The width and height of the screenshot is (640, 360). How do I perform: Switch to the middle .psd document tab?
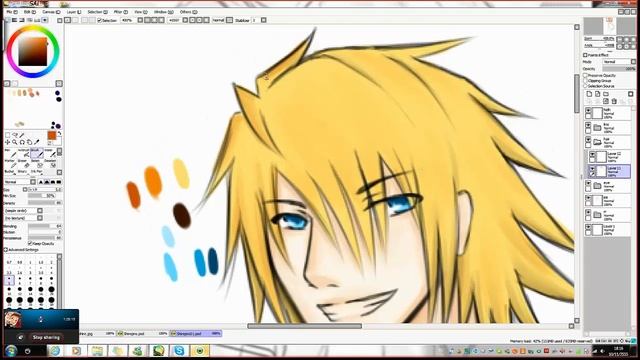click(x=143, y=333)
